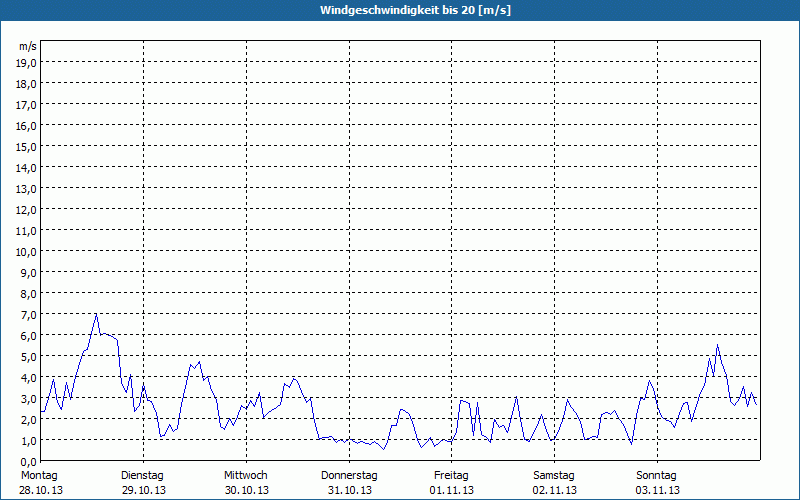Click the 'Dienstag' day label

click(142, 476)
